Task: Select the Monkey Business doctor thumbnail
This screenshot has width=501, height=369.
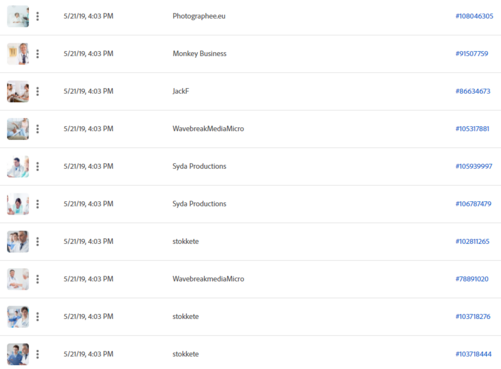Action: coord(18,54)
